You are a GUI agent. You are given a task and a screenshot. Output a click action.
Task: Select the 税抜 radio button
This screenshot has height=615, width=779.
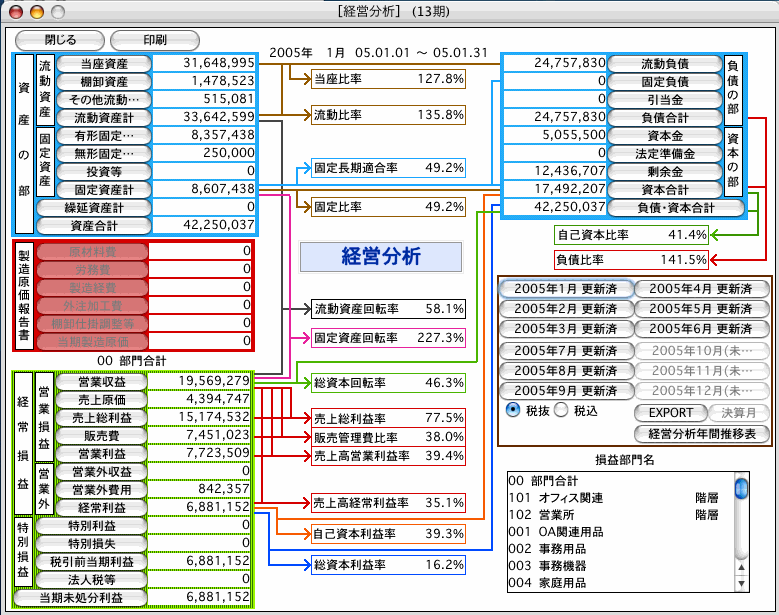pos(512,409)
